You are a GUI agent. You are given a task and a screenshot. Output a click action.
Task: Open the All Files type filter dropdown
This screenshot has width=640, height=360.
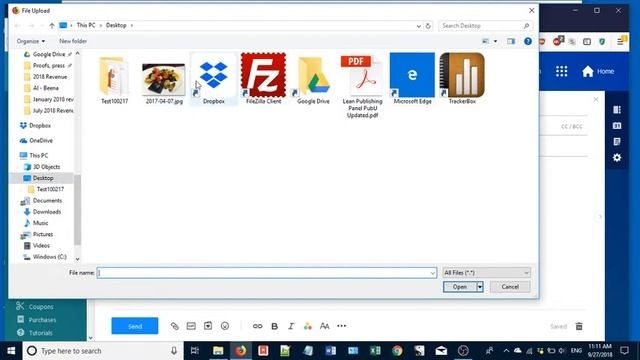coord(486,273)
